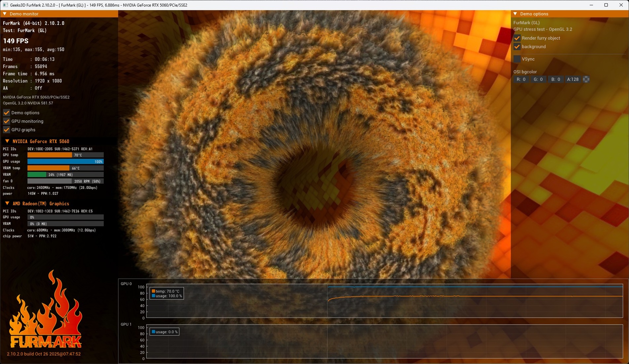Image resolution: width=629 pixels, height=364 pixels.
Task: Open the OSI bgcolor color picker swatch
Action: coord(586,79)
